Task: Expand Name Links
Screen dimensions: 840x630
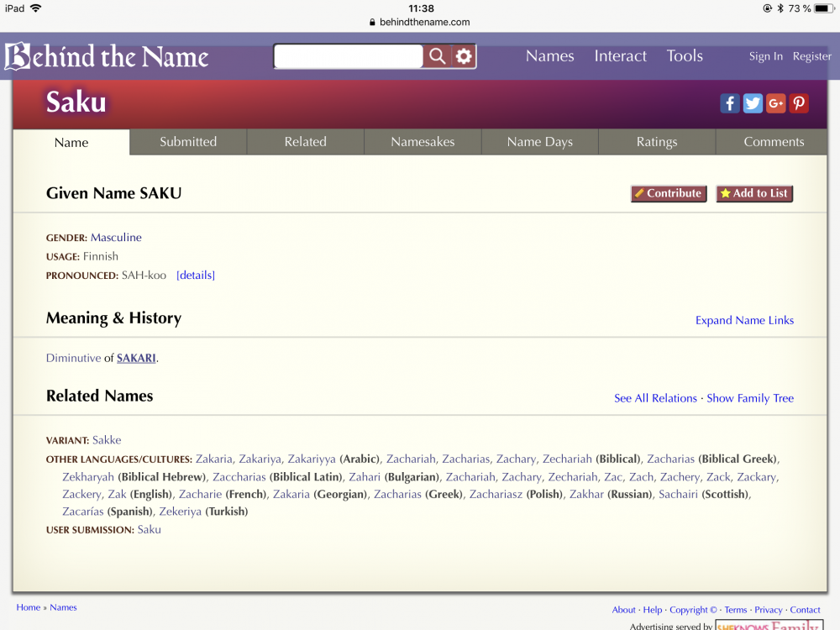Action: pyautogui.click(x=744, y=320)
